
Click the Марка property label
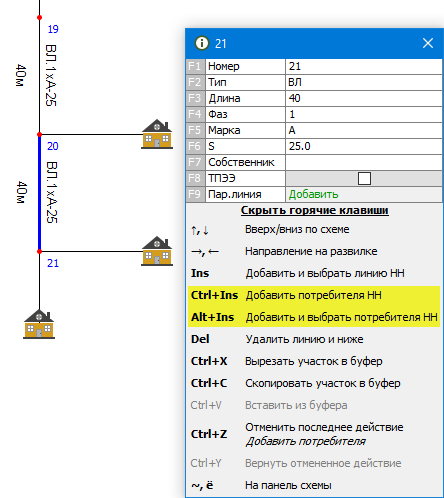[224, 130]
